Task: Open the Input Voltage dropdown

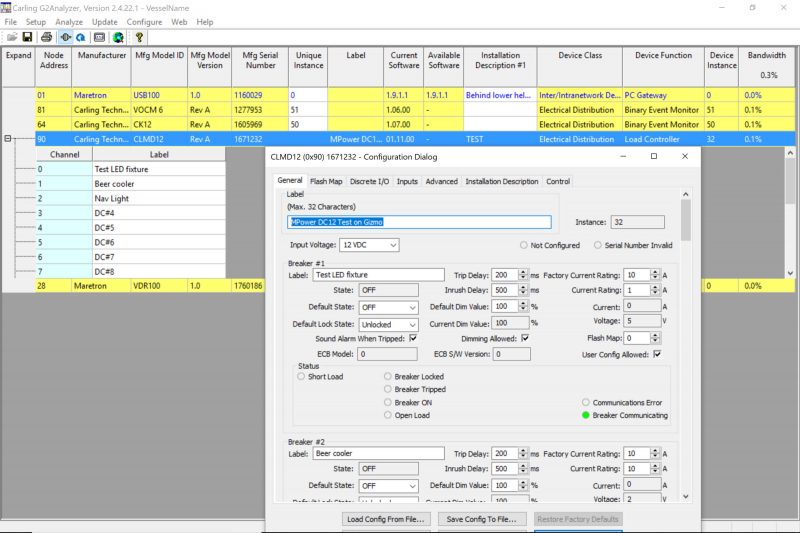Action: point(369,245)
